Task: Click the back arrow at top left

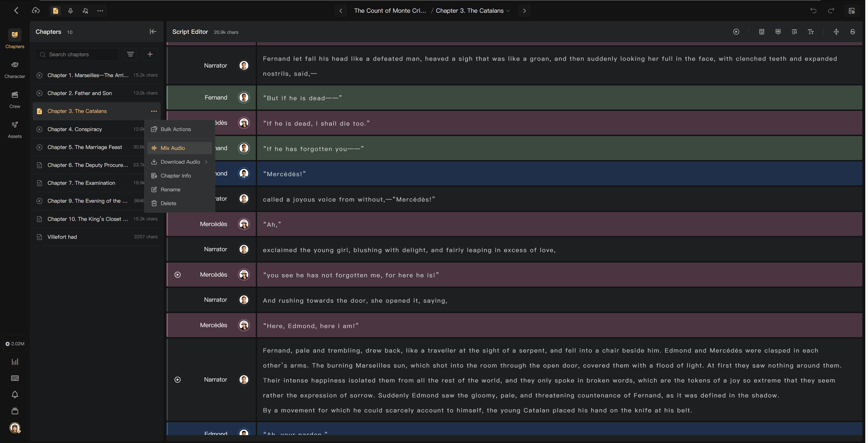Action: pos(16,10)
